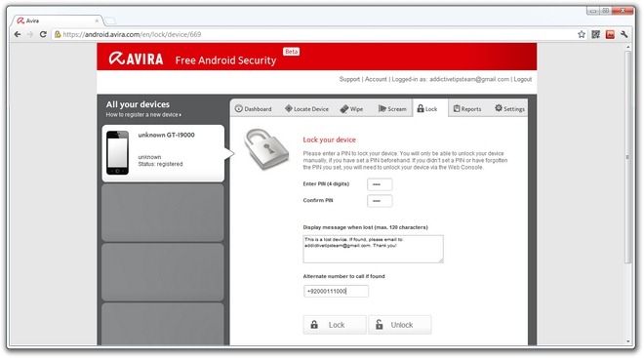Click the 'unknown GT-I9000' device name

(166, 135)
